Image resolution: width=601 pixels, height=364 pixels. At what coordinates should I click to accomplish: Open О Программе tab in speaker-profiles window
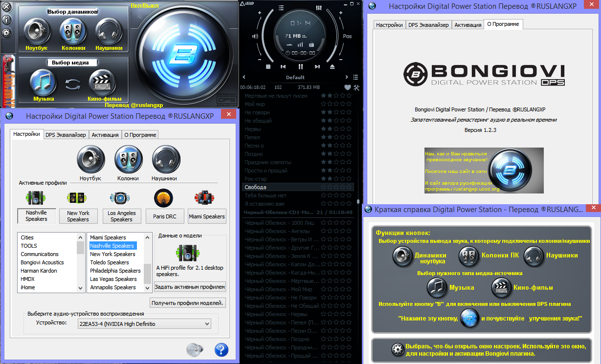140,135
